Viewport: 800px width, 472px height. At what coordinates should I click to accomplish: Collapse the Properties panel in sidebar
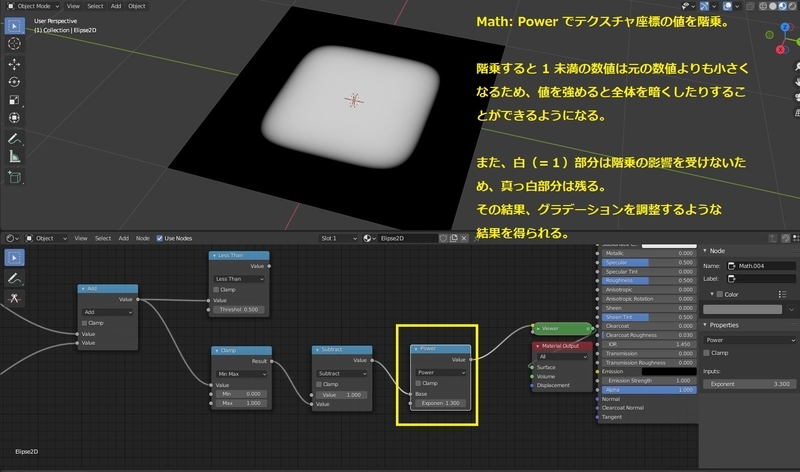coord(705,325)
